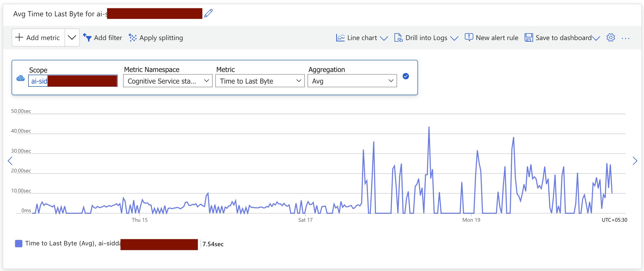Click the Scope resource field
This screenshot has width=644, height=271.
pos(73,81)
